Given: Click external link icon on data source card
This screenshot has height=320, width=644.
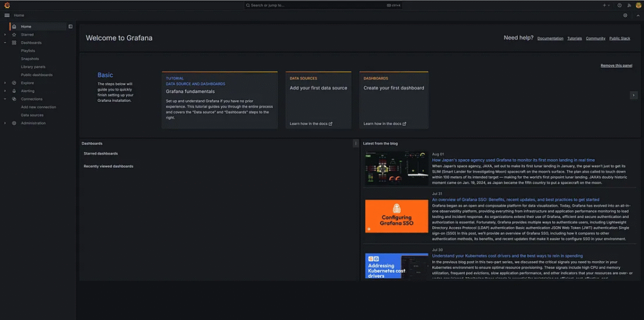Looking at the screenshot, I should pos(331,124).
